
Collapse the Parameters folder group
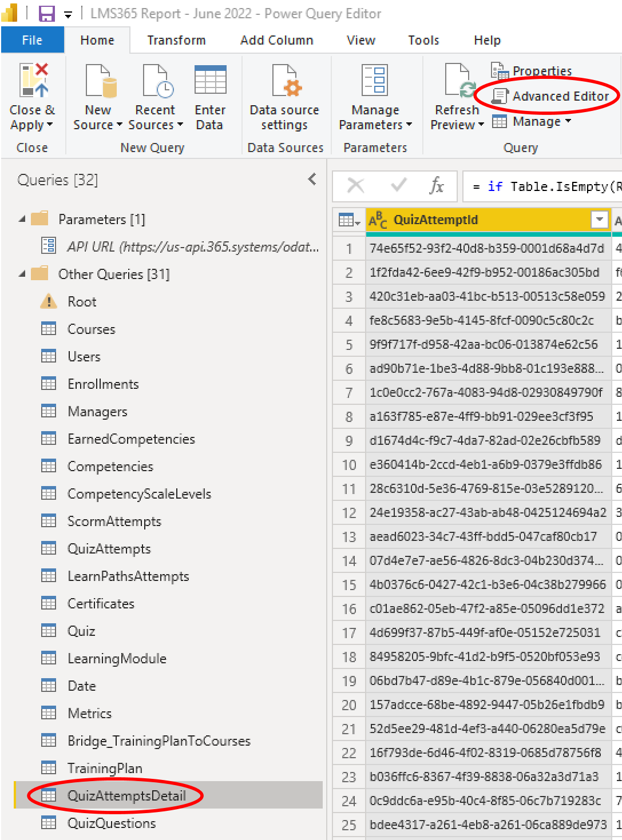coord(22,220)
